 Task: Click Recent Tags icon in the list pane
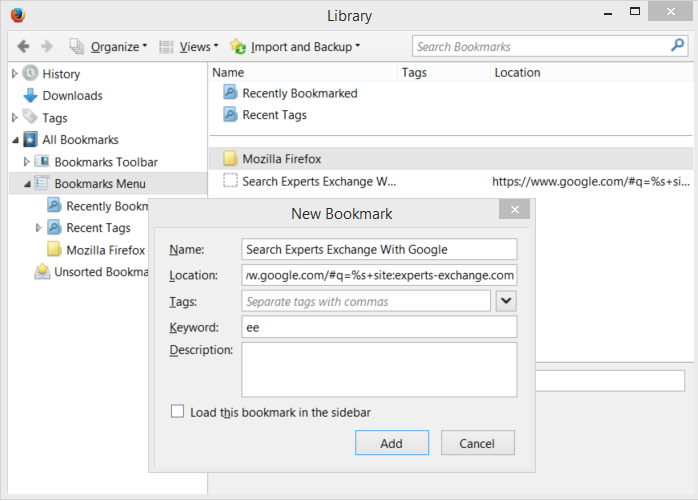click(230, 114)
